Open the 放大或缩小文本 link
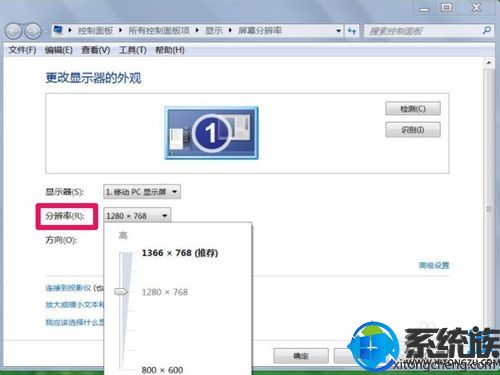The width and height of the screenshot is (500, 375). coord(75,305)
